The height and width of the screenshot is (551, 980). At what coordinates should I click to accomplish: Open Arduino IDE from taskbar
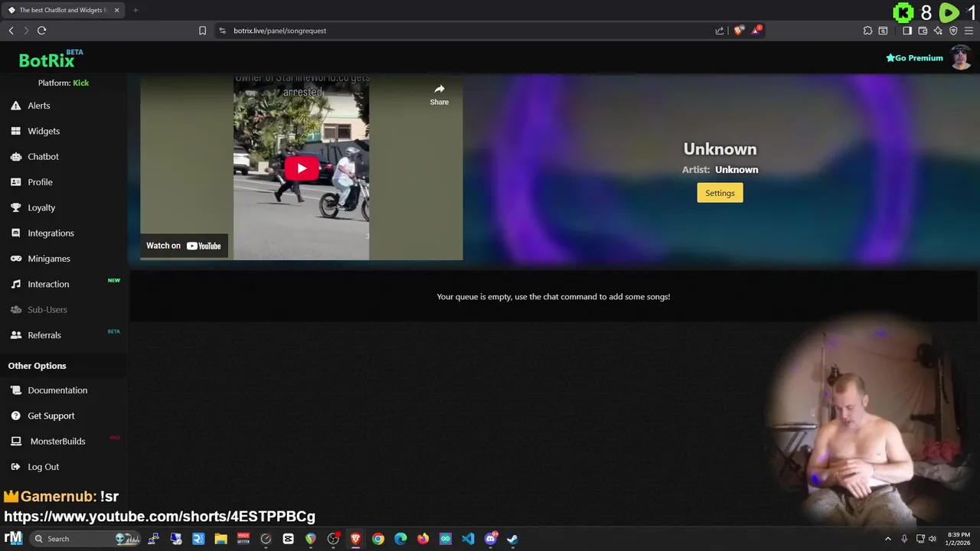coord(446,539)
